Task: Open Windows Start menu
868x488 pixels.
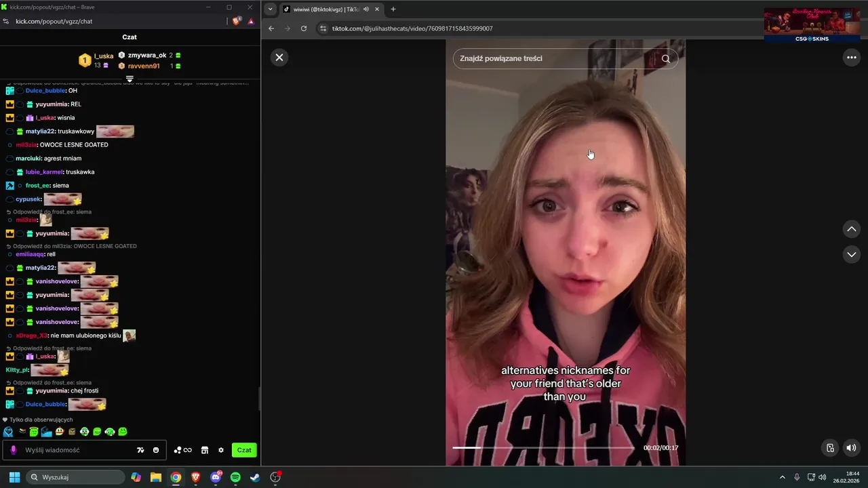Action: pos(14,477)
